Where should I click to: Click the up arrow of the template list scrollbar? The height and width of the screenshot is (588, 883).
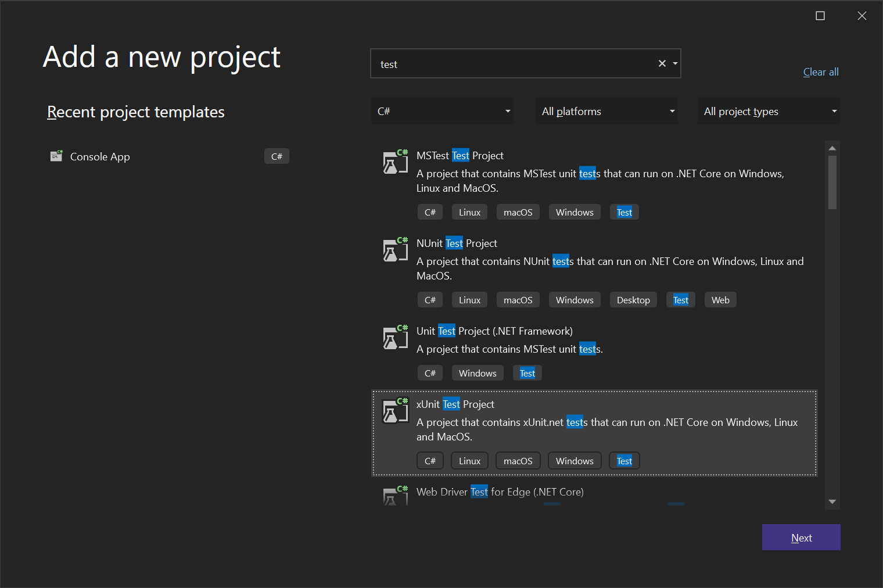tap(832, 148)
